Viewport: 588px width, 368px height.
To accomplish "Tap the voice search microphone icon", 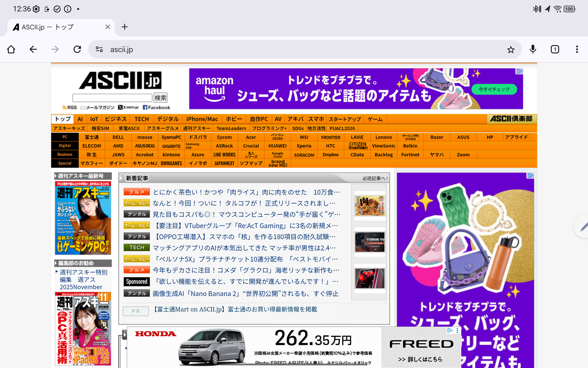I will [x=533, y=49].
